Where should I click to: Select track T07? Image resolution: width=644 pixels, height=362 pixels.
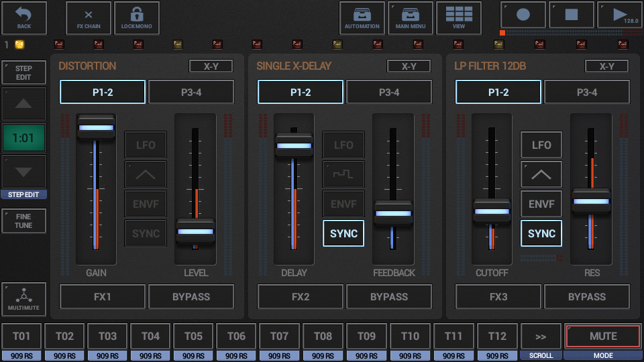pos(279,337)
